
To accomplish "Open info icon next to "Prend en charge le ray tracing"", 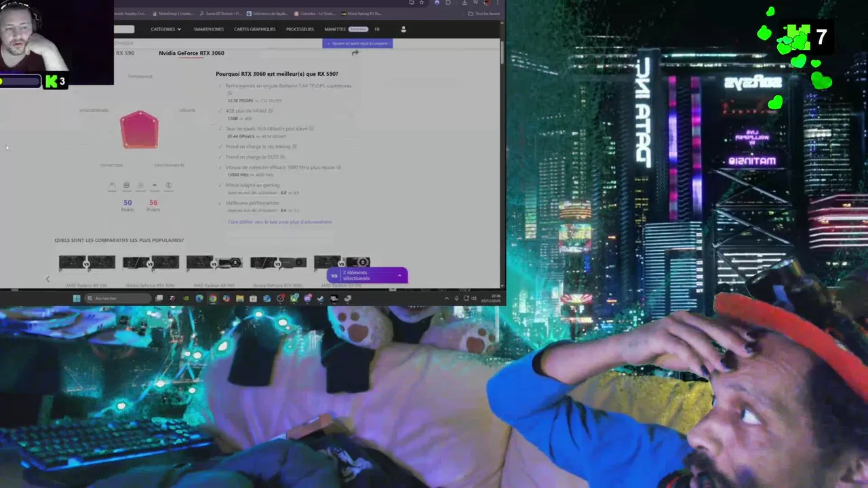I will click(293, 146).
